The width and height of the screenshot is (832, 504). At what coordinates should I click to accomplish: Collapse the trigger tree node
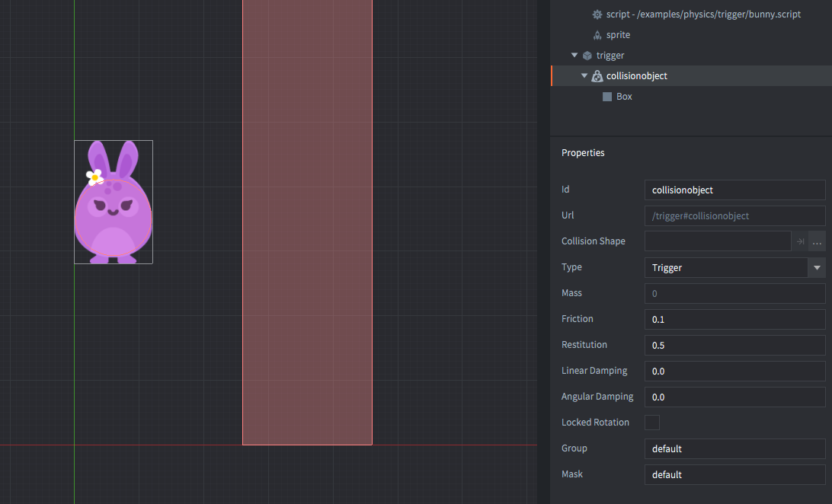pyautogui.click(x=574, y=55)
